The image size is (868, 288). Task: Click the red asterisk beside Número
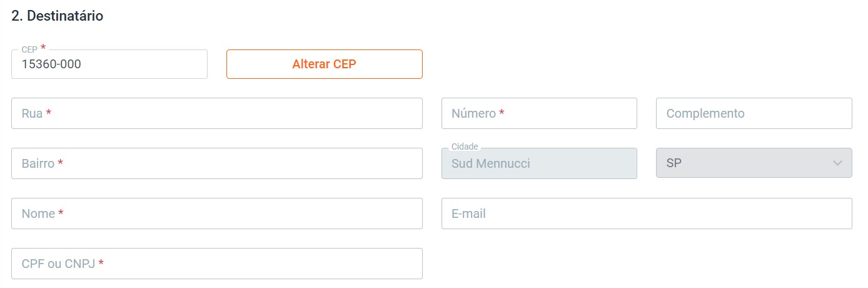click(x=502, y=113)
